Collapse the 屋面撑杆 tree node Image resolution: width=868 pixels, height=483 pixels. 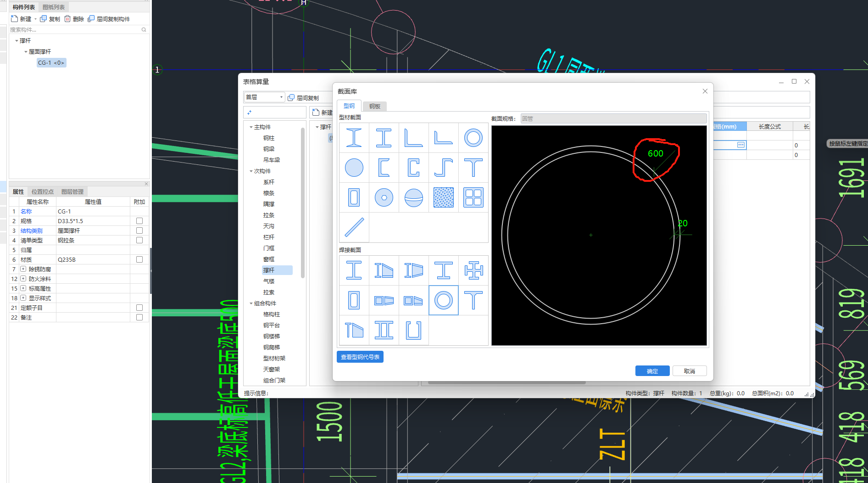point(26,52)
